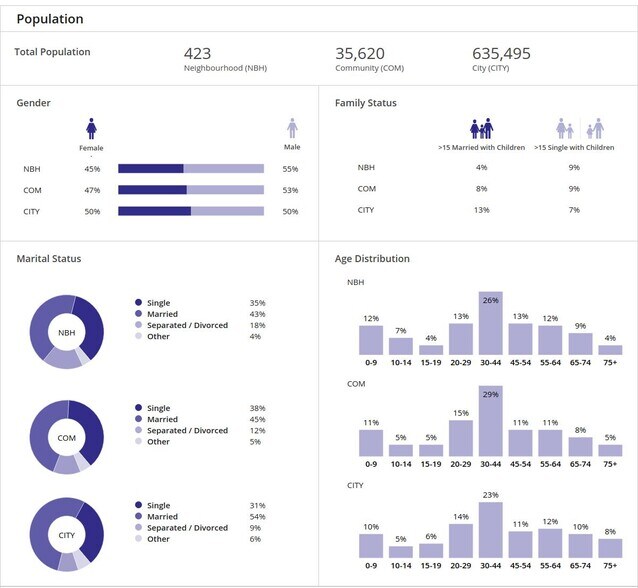Screen dimensions: 638x588
Task: Select the NBH gender ratio bar
Action: pyautogui.click(x=191, y=168)
